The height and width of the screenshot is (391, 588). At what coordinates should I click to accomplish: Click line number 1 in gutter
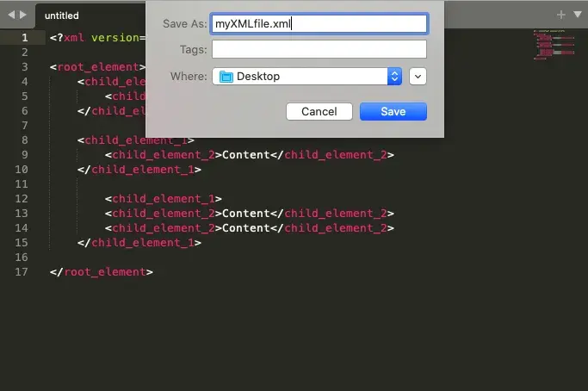pyautogui.click(x=25, y=37)
